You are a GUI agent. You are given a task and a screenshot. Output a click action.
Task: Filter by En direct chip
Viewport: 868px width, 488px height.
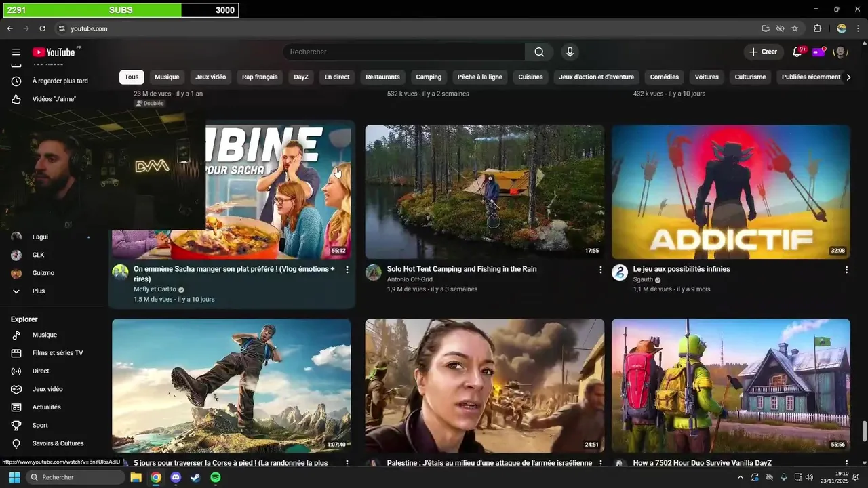337,77
